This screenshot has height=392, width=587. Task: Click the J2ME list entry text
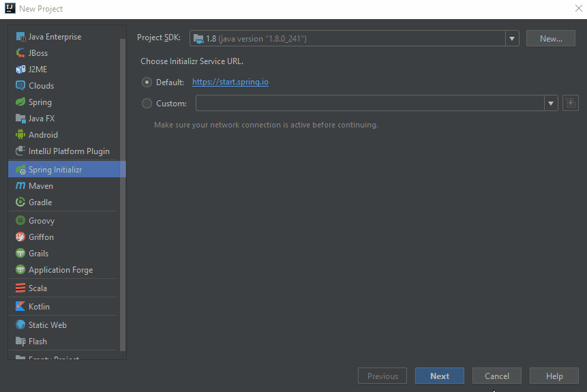click(37, 70)
